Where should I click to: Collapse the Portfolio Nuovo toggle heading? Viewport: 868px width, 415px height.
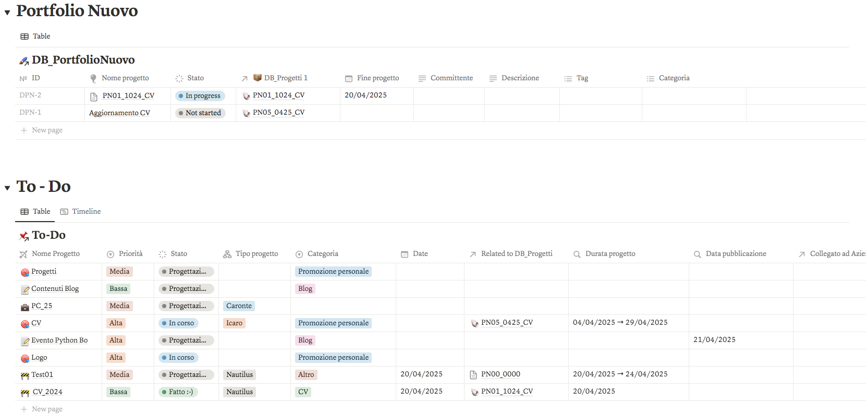pos(7,13)
